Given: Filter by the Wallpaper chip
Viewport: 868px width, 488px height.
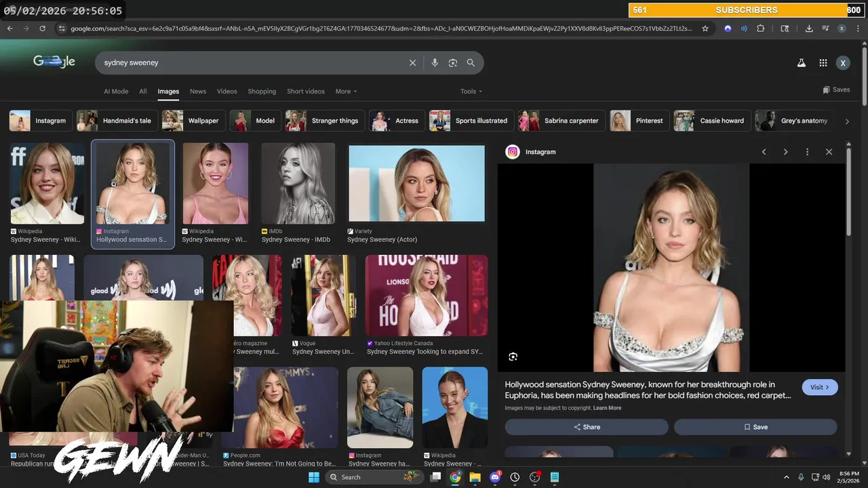Looking at the screenshot, I should [x=193, y=121].
